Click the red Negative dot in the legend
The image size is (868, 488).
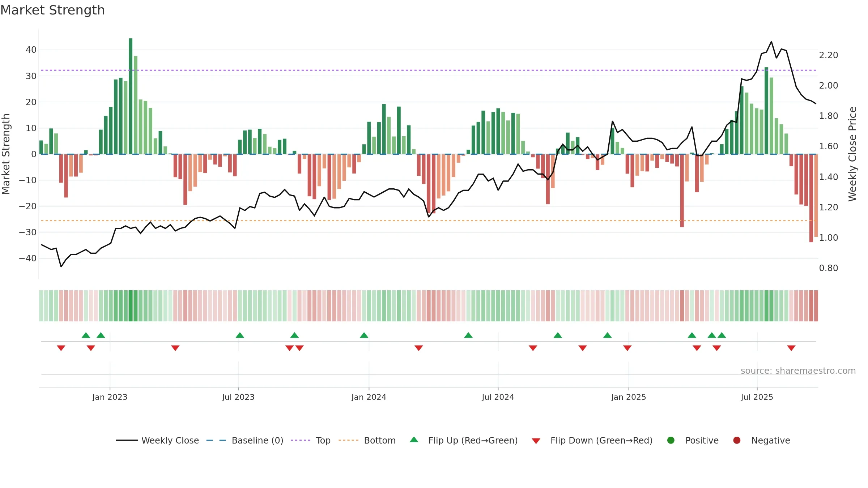pyautogui.click(x=737, y=440)
